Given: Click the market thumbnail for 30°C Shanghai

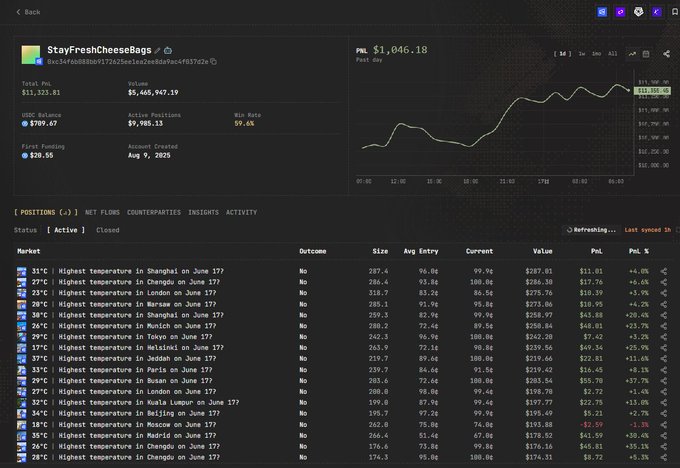Looking at the screenshot, I should click(x=22, y=315).
